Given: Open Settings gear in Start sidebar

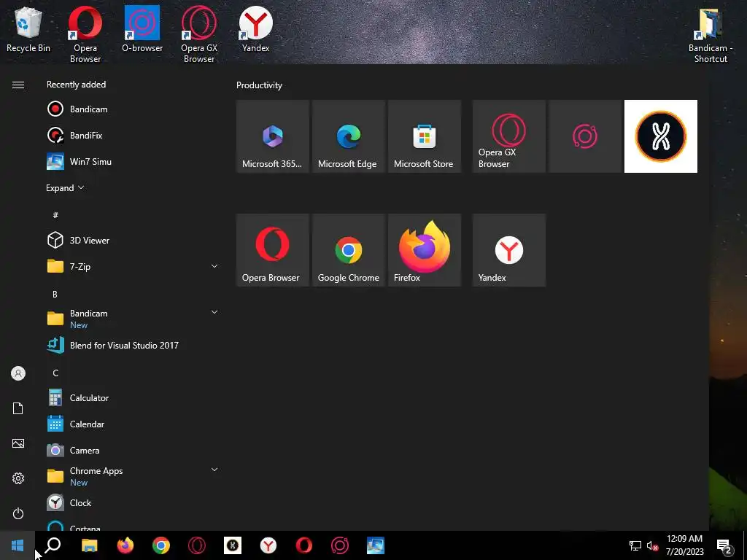Looking at the screenshot, I should (x=18, y=478).
